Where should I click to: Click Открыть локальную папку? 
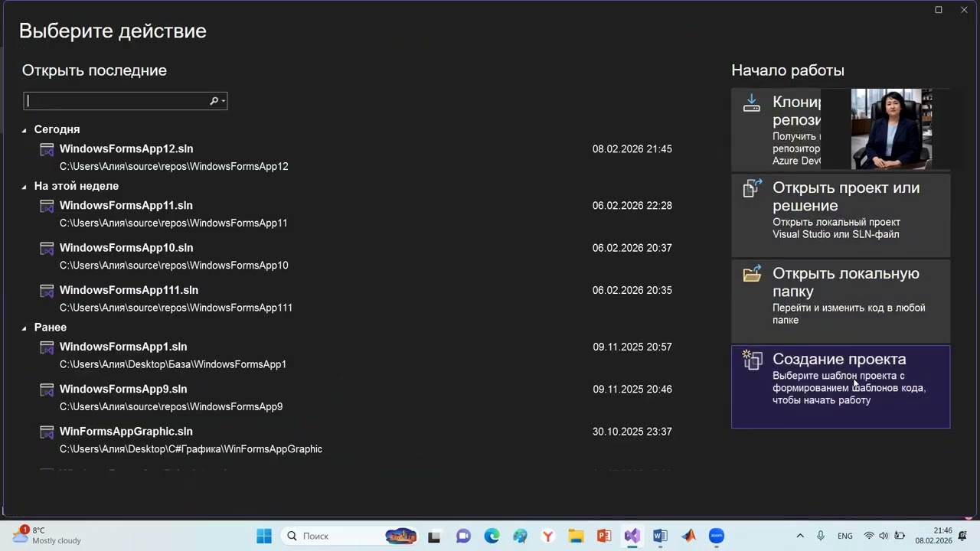click(x=841, y=300)
